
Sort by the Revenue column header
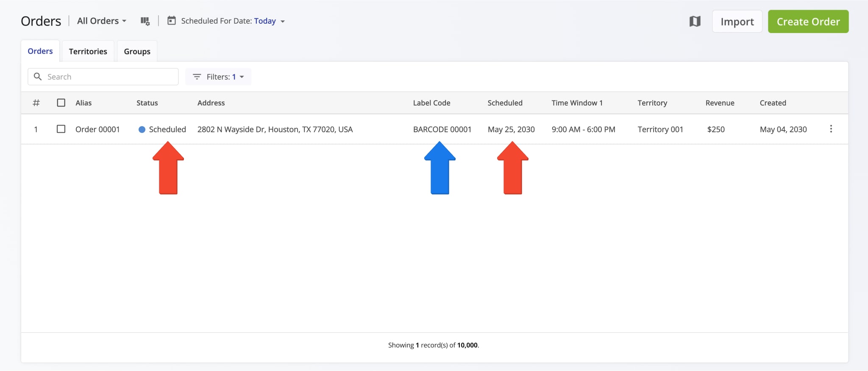pos(720,103)
